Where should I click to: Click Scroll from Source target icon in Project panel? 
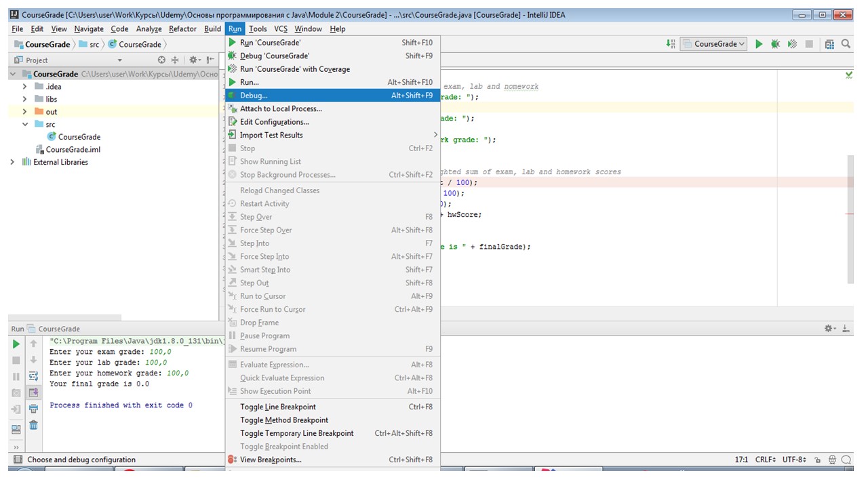pos(161,60)
